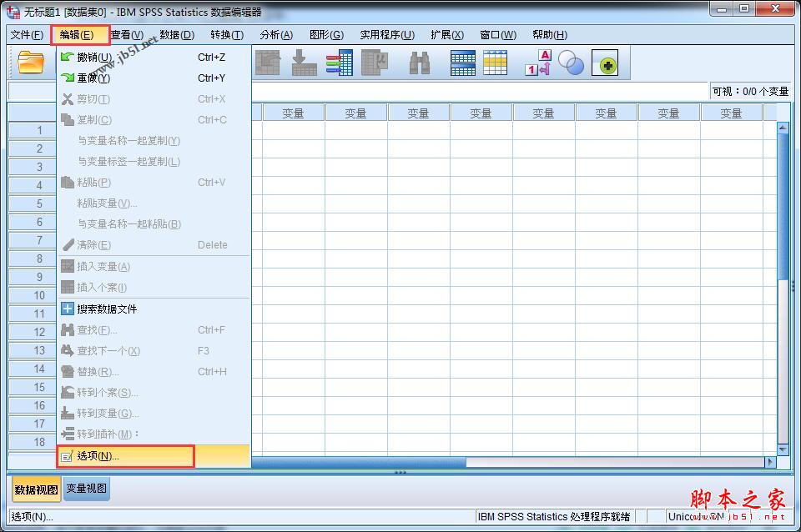Open the 查看(V) menu
The image size is (801, 532).
pos(127,35)
